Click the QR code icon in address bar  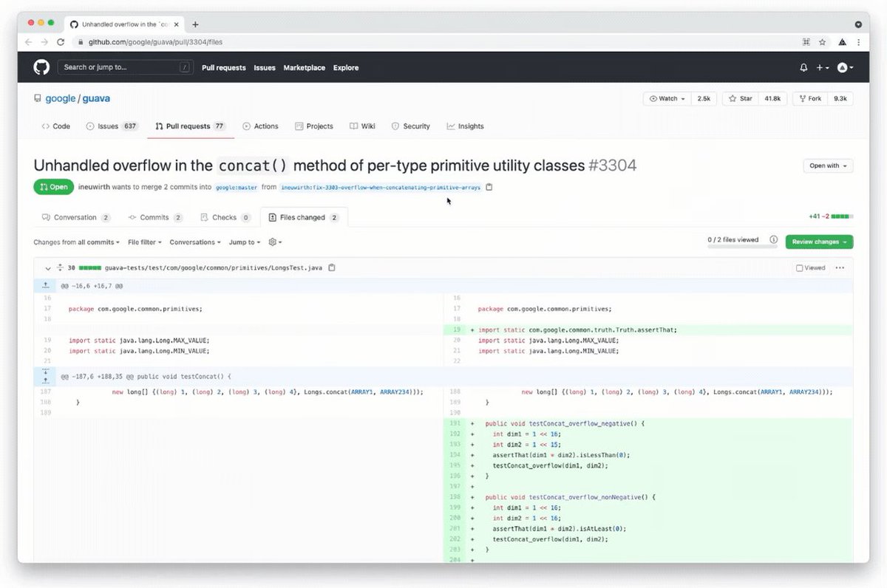tap(806, 43)
